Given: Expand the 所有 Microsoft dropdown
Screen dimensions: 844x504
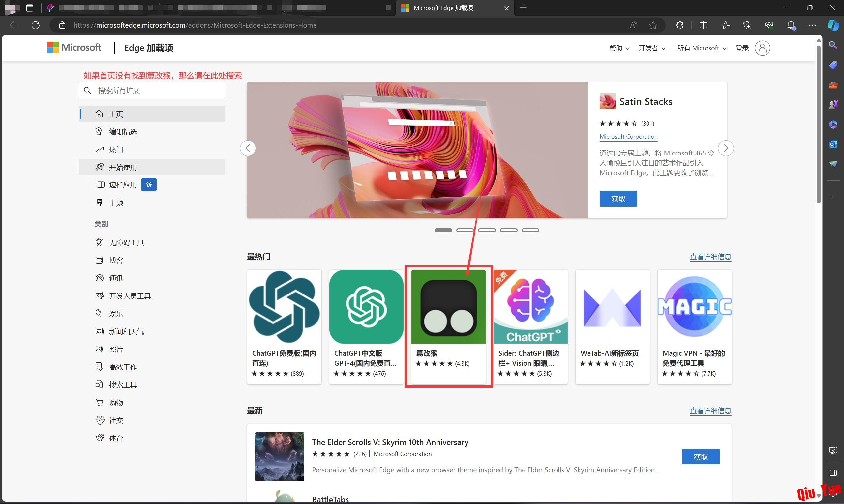Looking at the screenshot, I should [x=702, y=48].
